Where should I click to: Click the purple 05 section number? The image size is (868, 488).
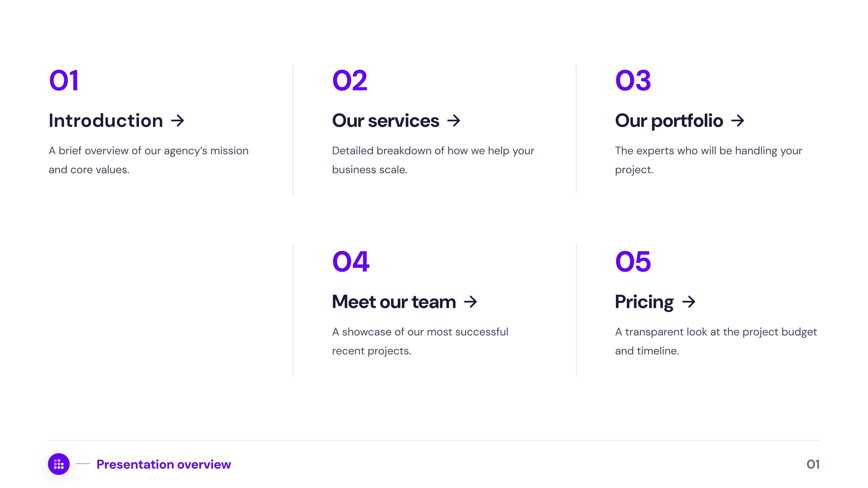point(633,262)
